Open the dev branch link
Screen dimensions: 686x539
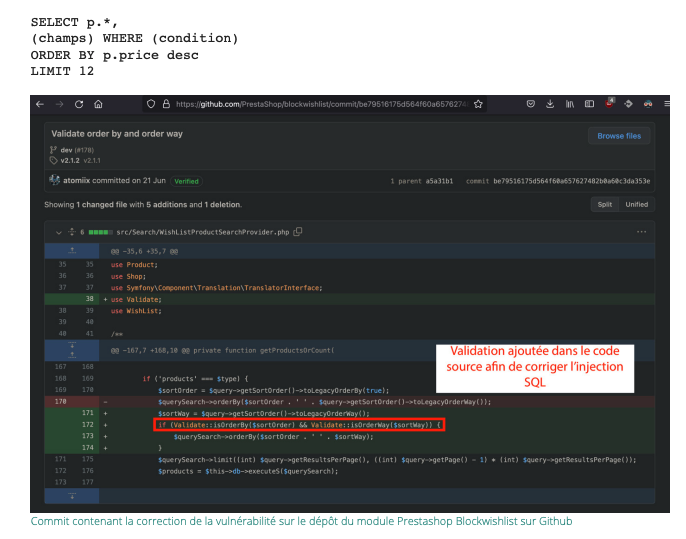tap(66, 150)
